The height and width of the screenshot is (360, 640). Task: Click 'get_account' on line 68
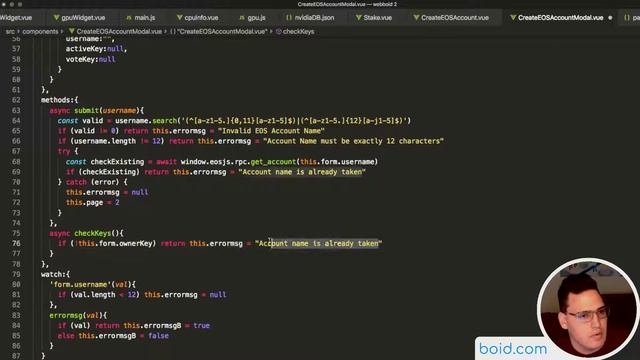coord(273,162)
